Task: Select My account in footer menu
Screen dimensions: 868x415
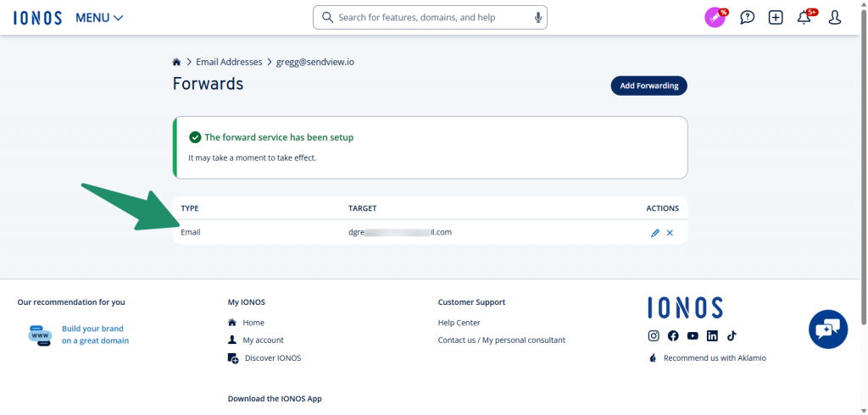Action: pyautogui.click(x=263, y=340)
